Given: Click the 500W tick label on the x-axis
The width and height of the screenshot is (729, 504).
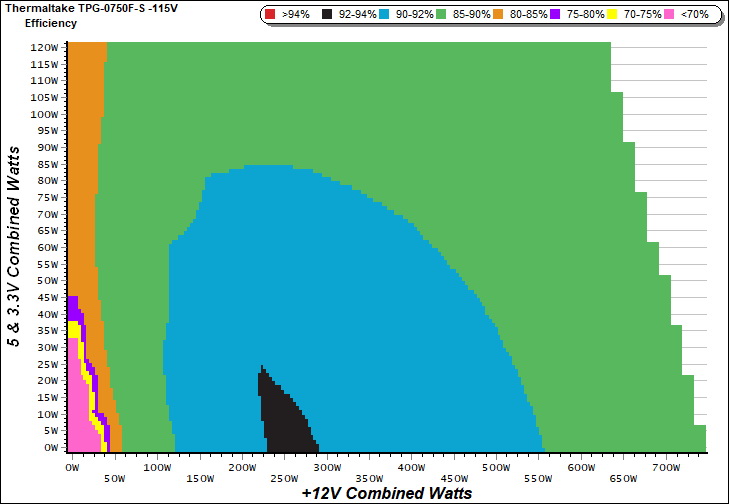Looking at the screenshot, I should coord(495,468).
